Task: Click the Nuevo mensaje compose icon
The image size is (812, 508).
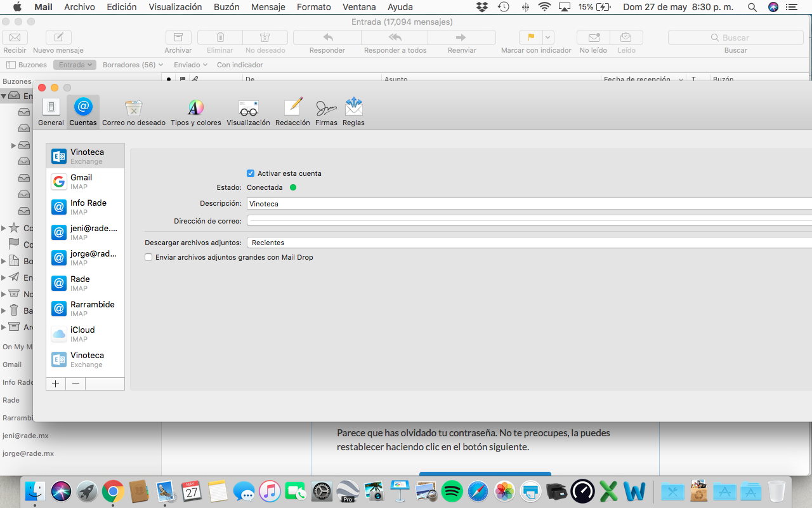Action: click(58, 38)
